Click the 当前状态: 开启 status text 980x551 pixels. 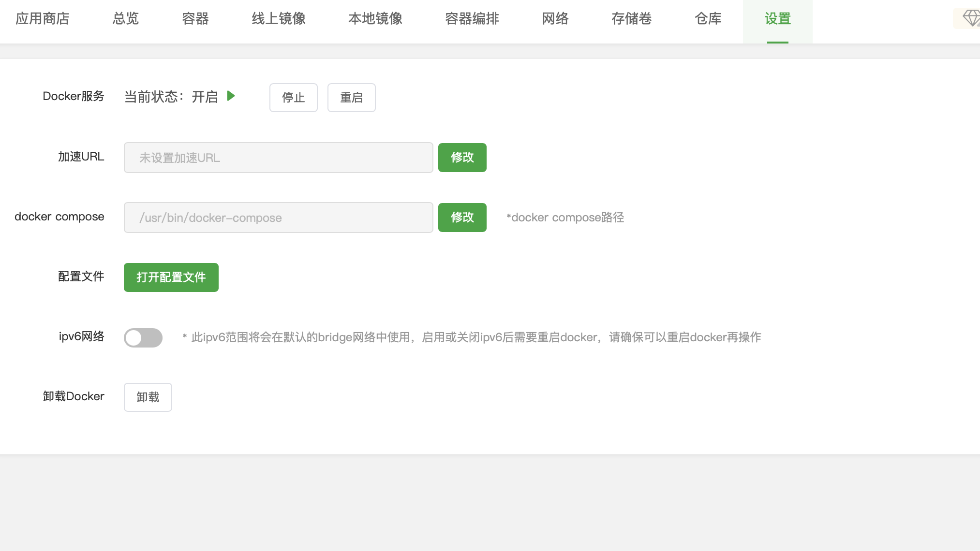(171, 97)
